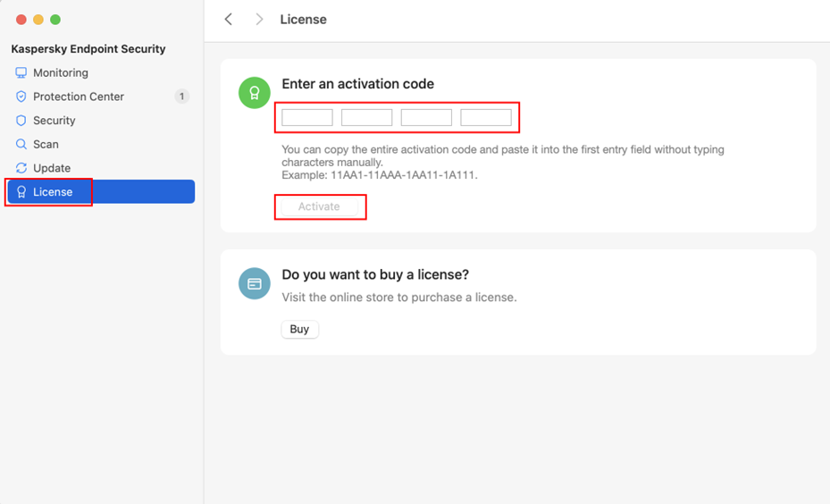
Task: Select the third activation code field
Action: pyautogui.click(x=426, y=117)
